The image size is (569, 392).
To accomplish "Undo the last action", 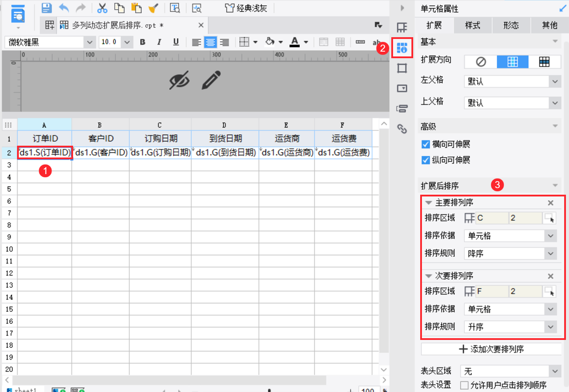I will 63,8.
